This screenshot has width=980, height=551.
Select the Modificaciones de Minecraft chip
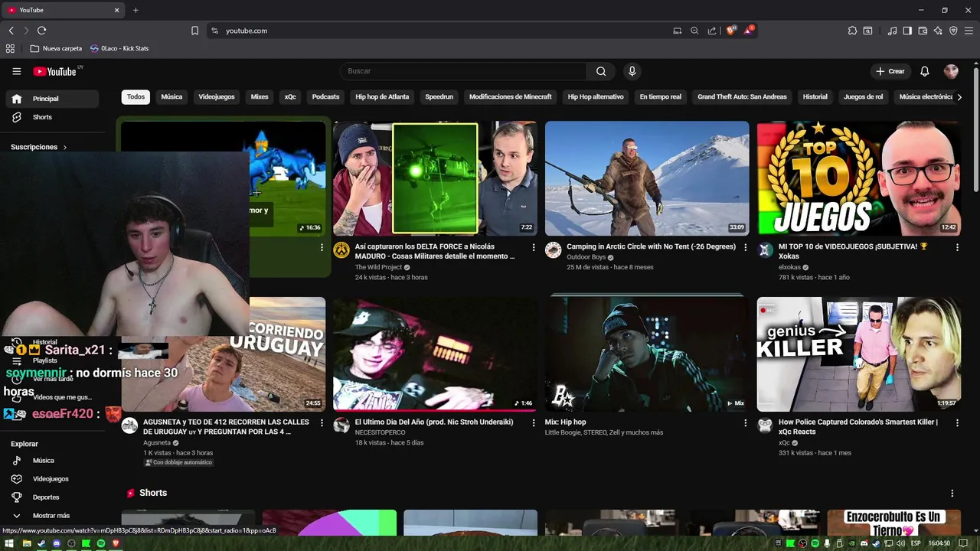coord(510,97)
